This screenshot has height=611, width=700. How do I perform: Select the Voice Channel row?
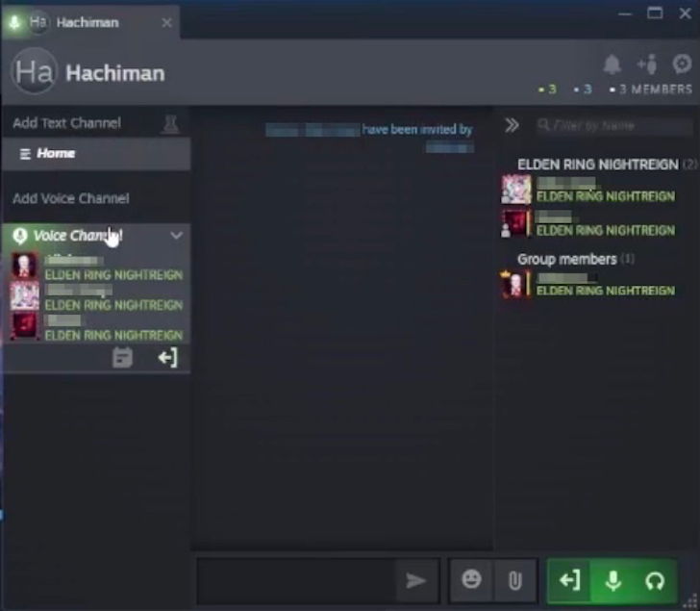[96, 236]
